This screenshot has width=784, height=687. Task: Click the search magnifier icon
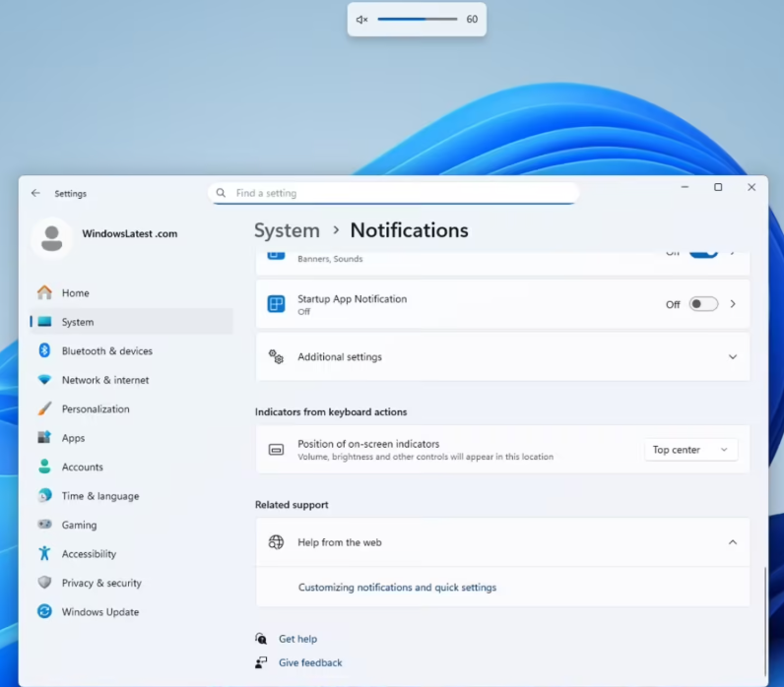[221, 194]
